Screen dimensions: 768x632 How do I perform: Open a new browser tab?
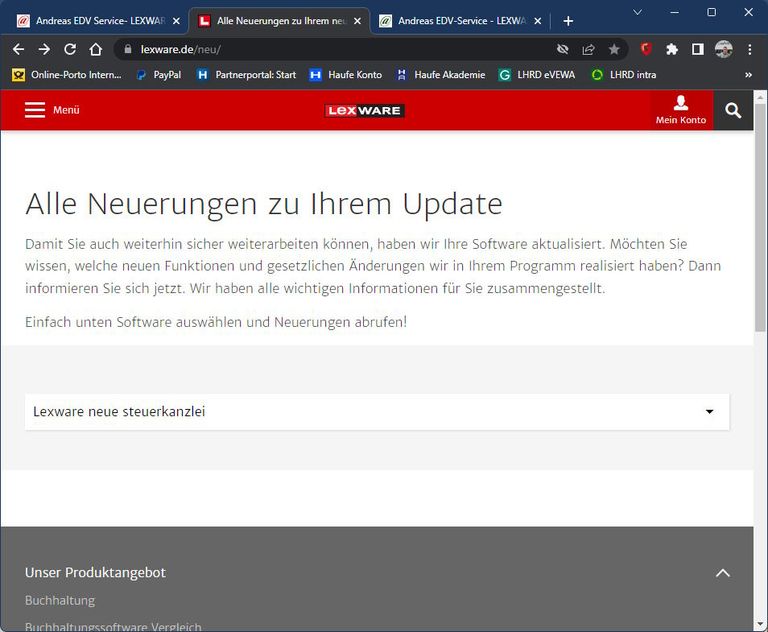(568, 21)
